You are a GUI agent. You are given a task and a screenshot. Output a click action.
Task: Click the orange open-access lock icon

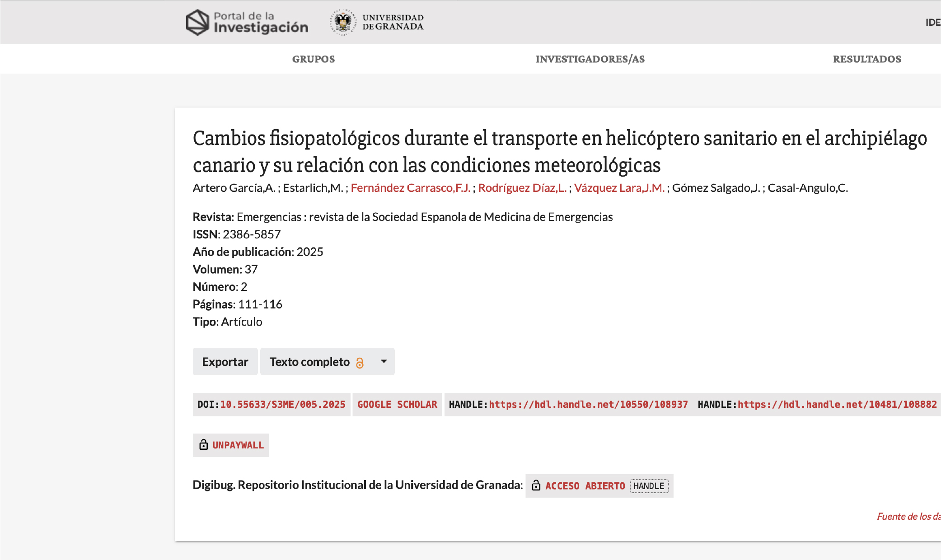pos(360,363)
